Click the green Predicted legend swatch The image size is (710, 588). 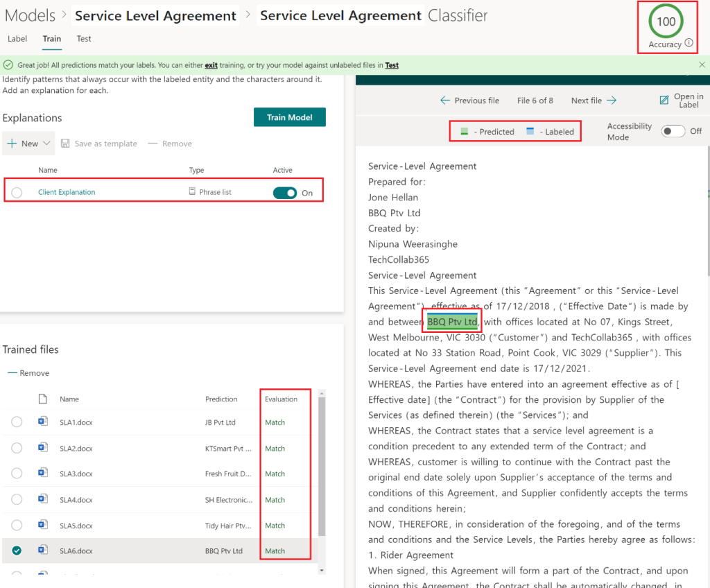[x=464, y=131]
